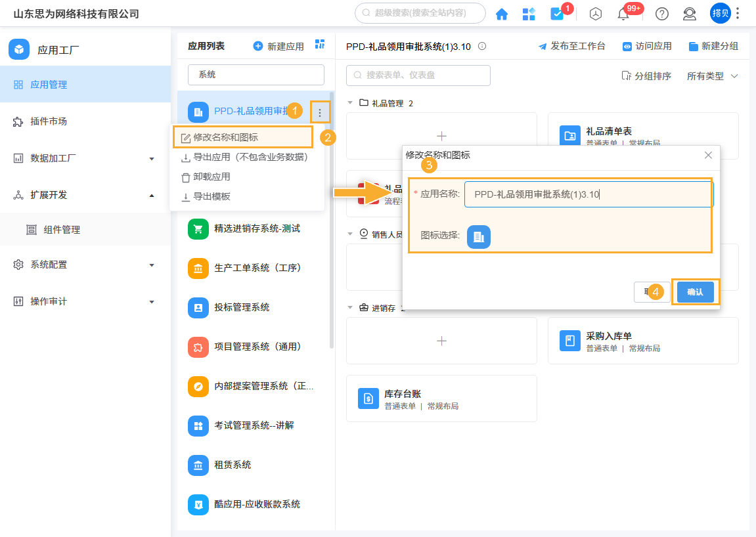Screen dimensions: 756x537
Task: Click grid view icon beside 新建应用
Action: tap(320, 45)
